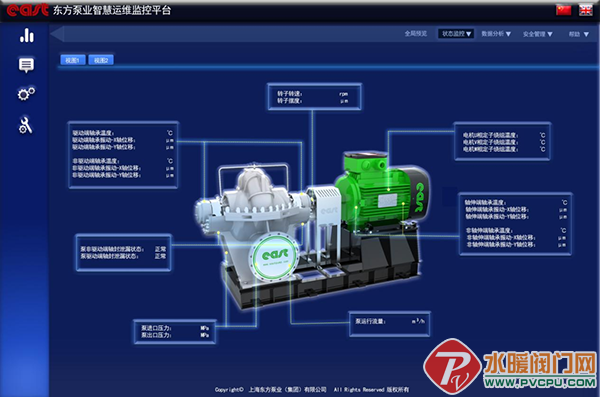Expand the 安全管理 dropdown menu
Image resolution: width=600 pixels, height=397 pixels.
[x=538, y=34]
